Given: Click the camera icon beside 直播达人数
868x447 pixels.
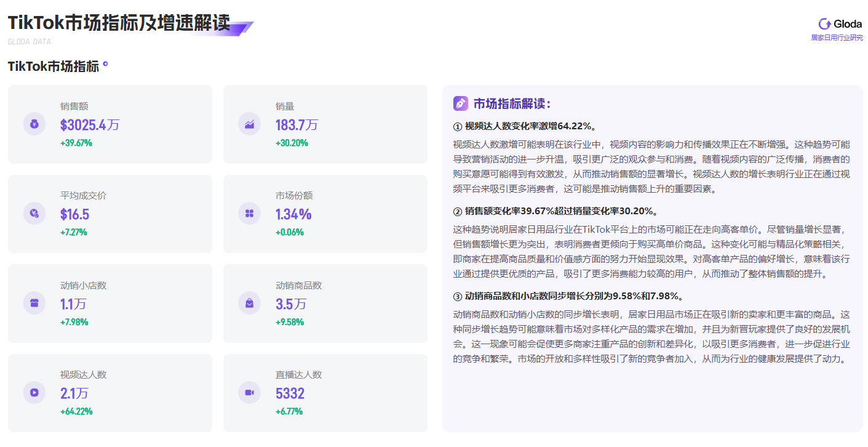Looking at the screenshot, I should coord(250,392).
